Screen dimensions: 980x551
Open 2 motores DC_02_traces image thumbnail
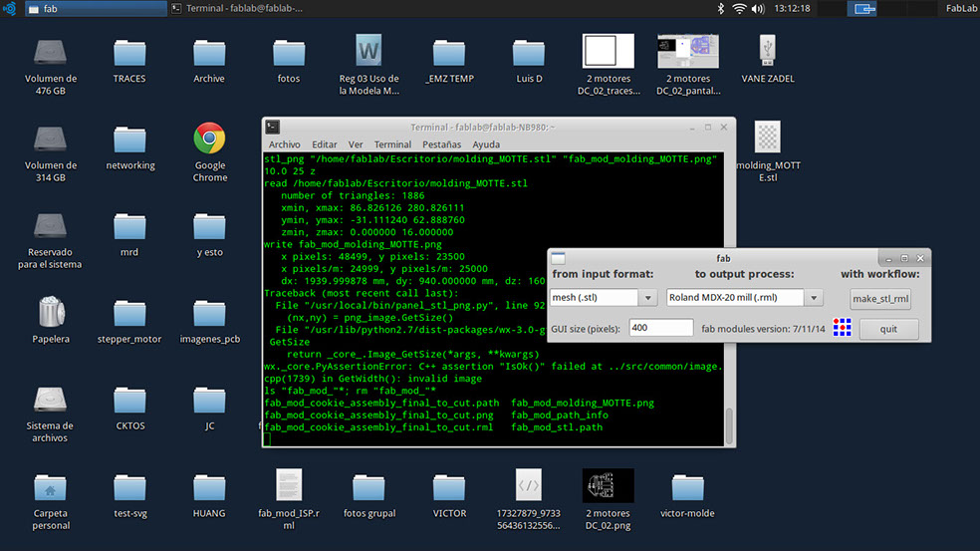609,51
